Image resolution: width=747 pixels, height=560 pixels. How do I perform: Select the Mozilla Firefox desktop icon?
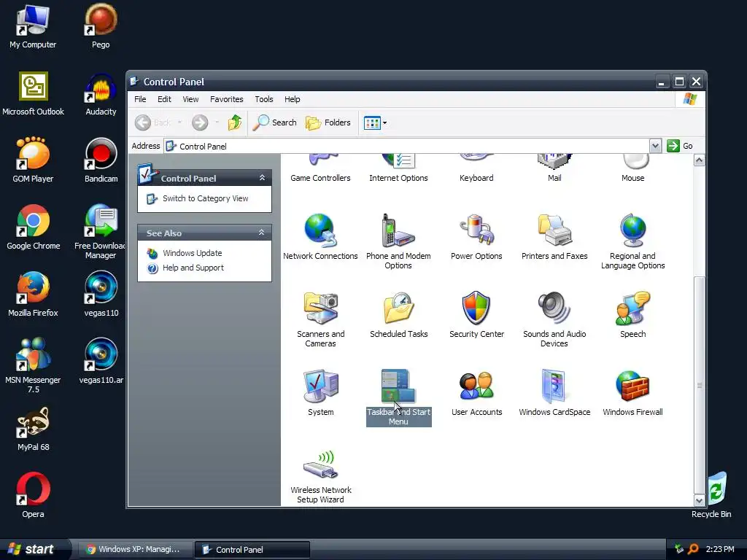pyautogui.click(x=33, y=295)
